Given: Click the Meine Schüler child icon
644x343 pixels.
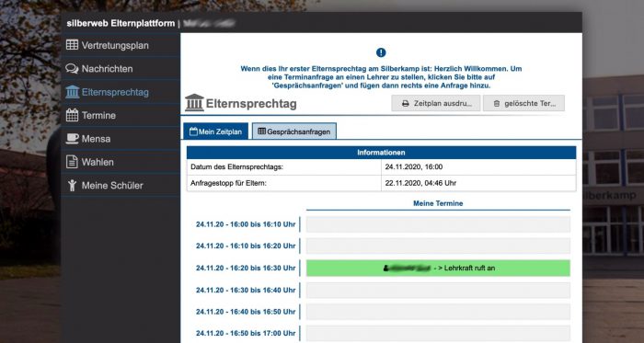Looking at the screenshot, I should click(73, 185).
